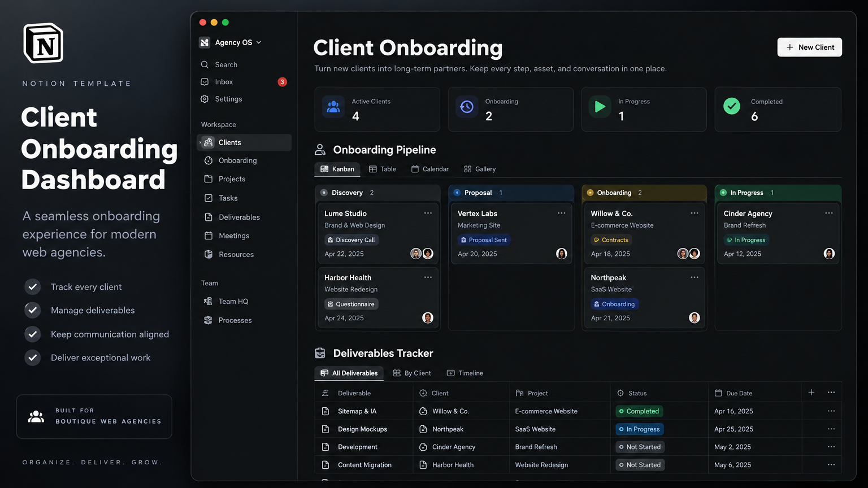This screenshot has width=868, height=488.
Task: Switch pipeline to Calendar view
Action: pos(430,169)
